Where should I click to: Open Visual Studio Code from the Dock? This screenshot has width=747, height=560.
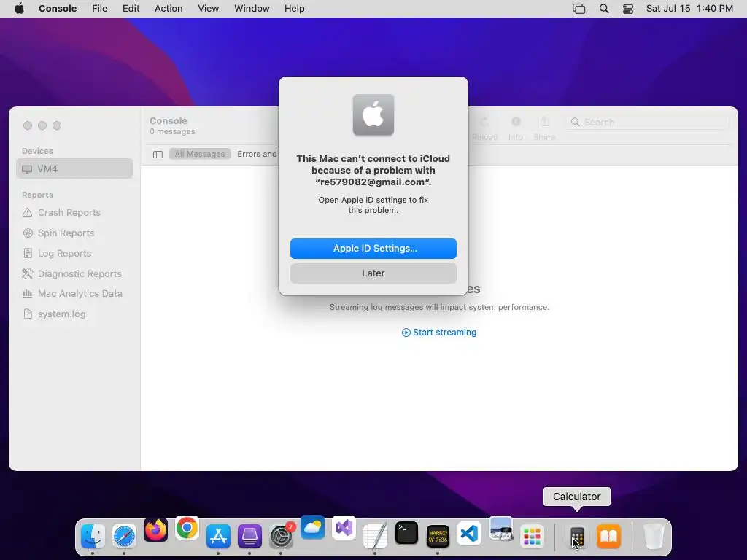coord(469,533)
